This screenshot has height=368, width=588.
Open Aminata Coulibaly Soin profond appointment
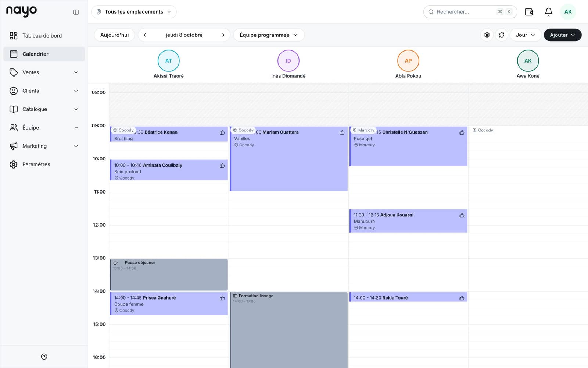(x=169, y=170)
